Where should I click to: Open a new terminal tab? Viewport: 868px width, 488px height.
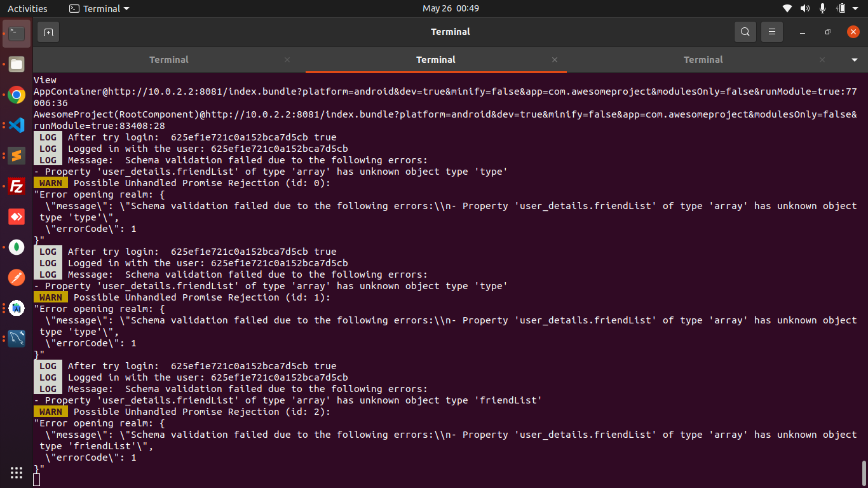coord(48,32)
